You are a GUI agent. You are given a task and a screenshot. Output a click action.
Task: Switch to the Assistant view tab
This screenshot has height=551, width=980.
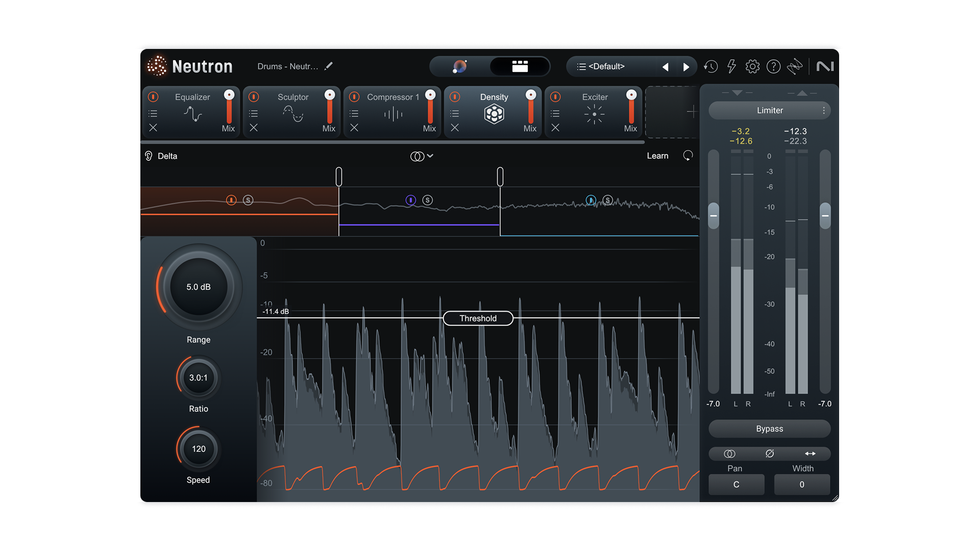click(460, 66)
